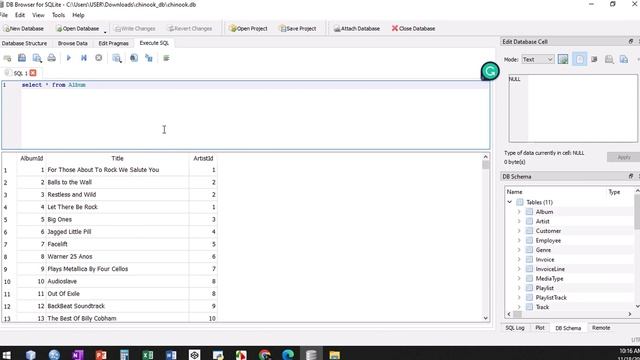Open PowerPoint from the taskbar
The image size is (640, 360).
[101, 354]
